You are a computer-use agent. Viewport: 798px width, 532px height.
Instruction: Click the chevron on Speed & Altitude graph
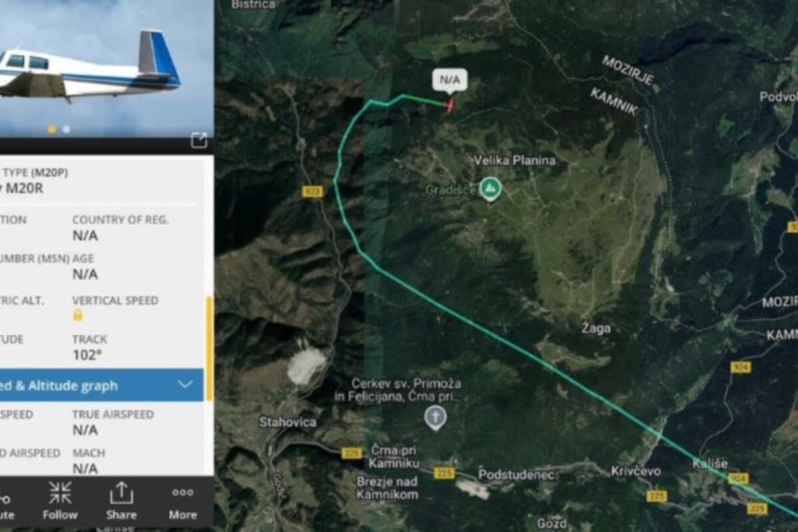click(x=186, y=384)
